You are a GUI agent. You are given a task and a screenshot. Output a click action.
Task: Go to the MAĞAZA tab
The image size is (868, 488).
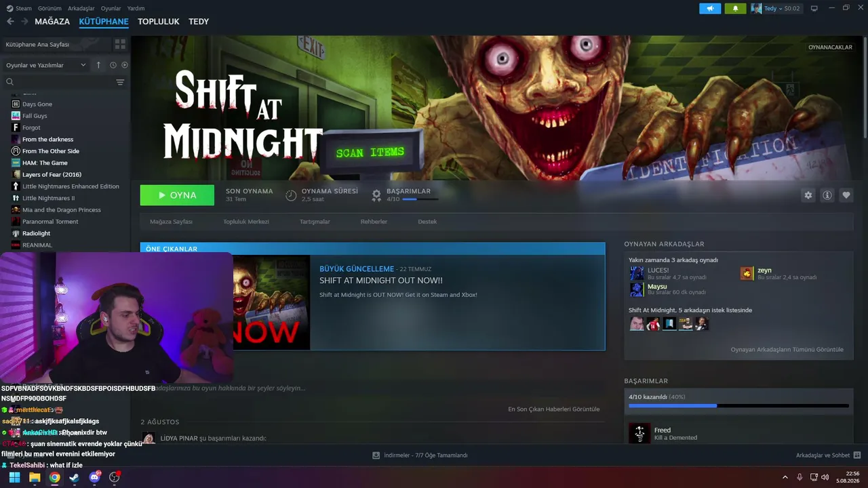(52, 22)
